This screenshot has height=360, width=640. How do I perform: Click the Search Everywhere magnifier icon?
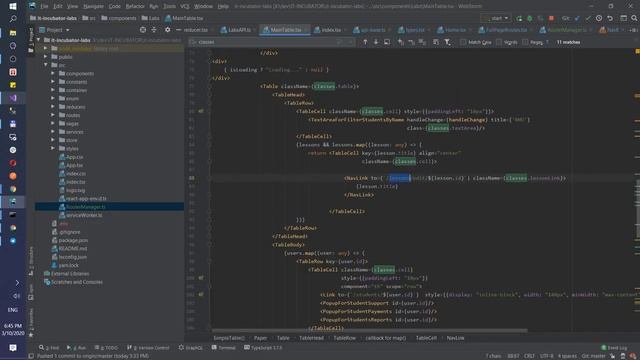pyautogui.click(x=634, y=18)
